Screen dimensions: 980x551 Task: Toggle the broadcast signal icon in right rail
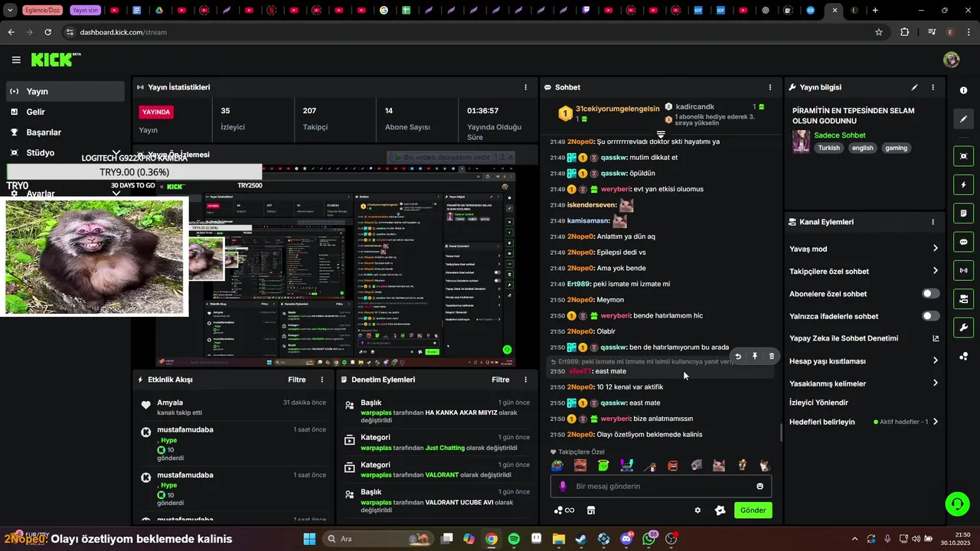[963, 270]
